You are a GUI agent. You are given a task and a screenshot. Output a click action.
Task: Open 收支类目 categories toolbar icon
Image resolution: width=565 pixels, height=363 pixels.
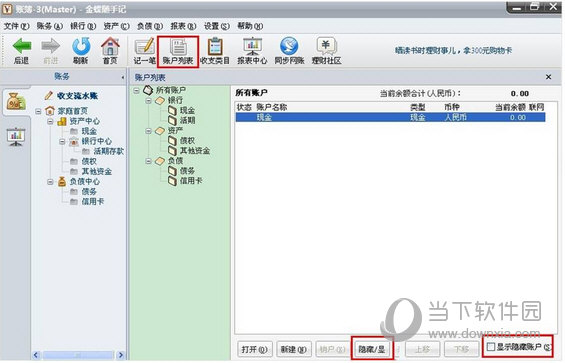pos(215,47)
